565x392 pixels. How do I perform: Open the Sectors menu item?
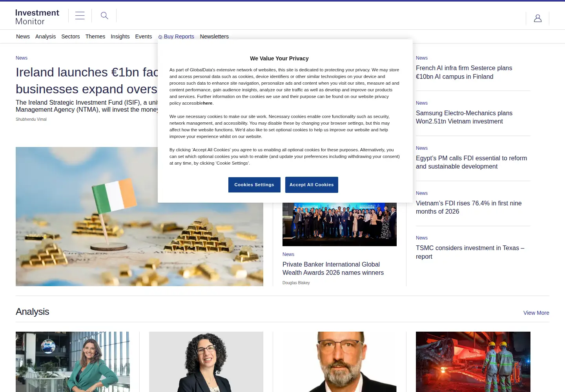71,36
